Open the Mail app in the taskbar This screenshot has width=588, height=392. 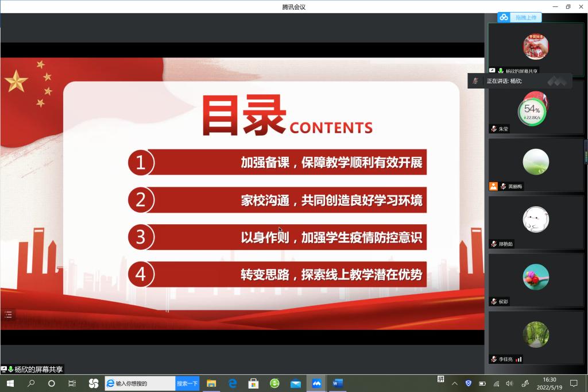296,383
